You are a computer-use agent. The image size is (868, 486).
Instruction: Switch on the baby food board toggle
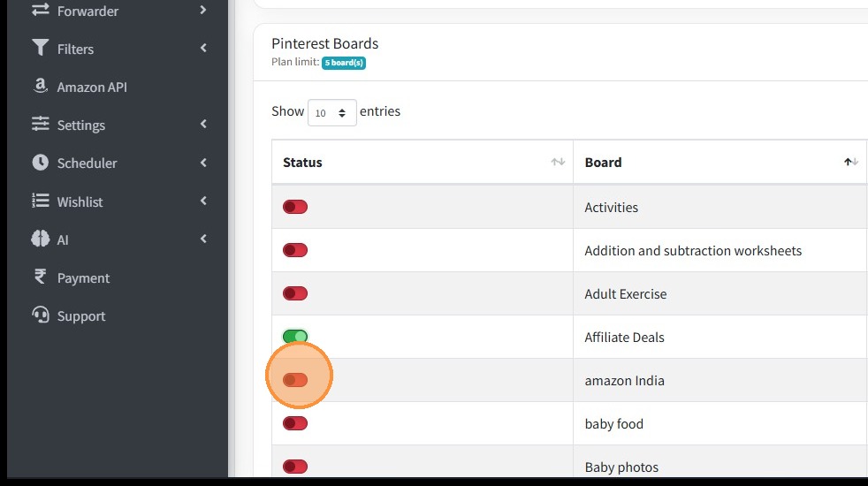coord(295,423)
